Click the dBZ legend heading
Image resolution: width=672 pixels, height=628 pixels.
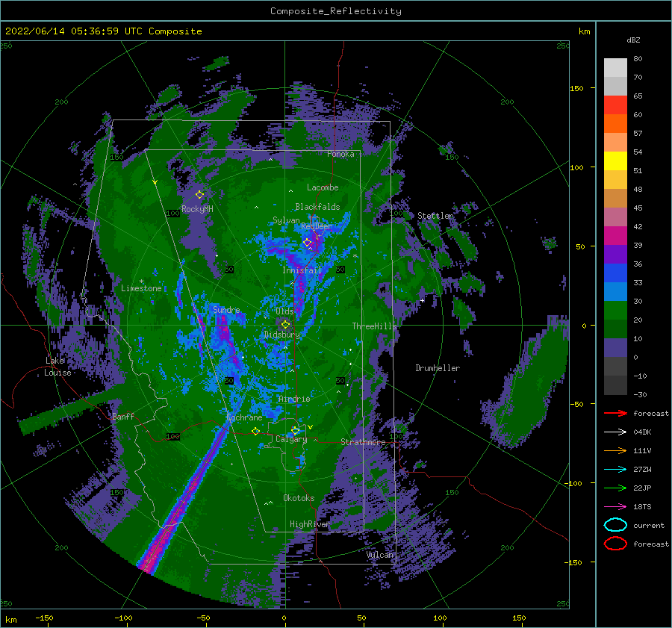coord(633,40)
